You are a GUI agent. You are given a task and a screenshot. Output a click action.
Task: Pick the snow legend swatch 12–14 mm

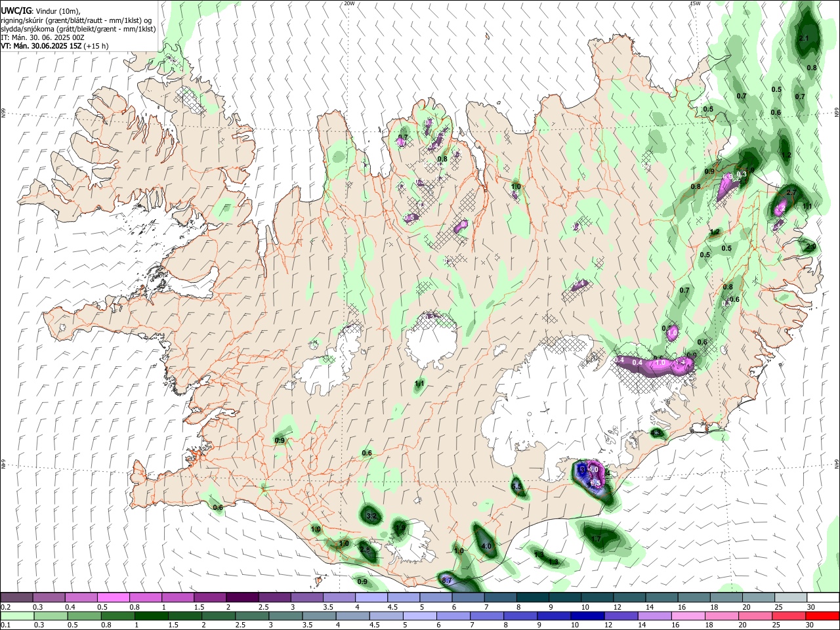click(x=629, y=597)
